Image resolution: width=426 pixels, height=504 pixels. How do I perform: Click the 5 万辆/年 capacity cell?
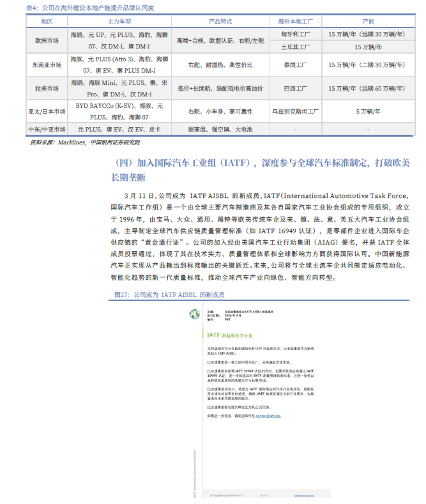(x=369, y=112)
